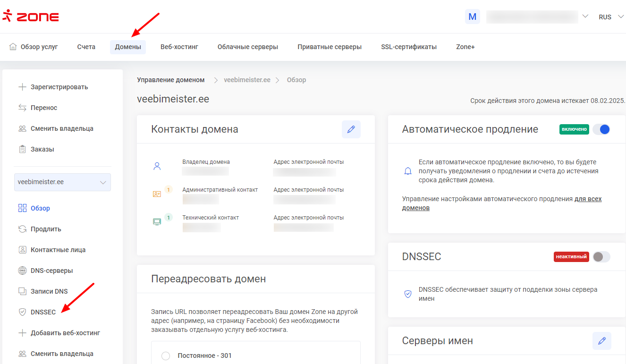626x364 pixels.
Task: Open the Веб-хостинг menu tab
Action: pyautogui.click(x=179, y=47)
